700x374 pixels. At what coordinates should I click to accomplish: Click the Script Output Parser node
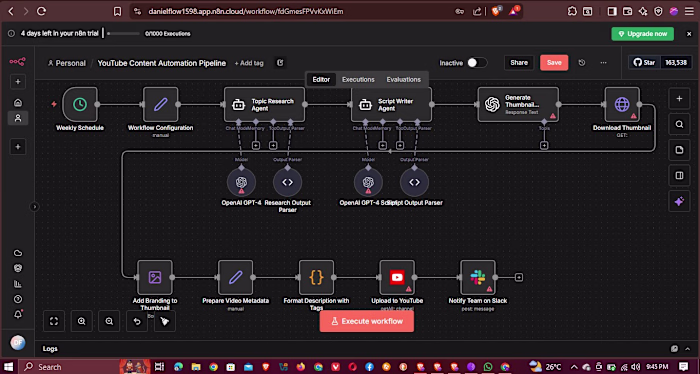pyautogui.click(x=414, y=182)
